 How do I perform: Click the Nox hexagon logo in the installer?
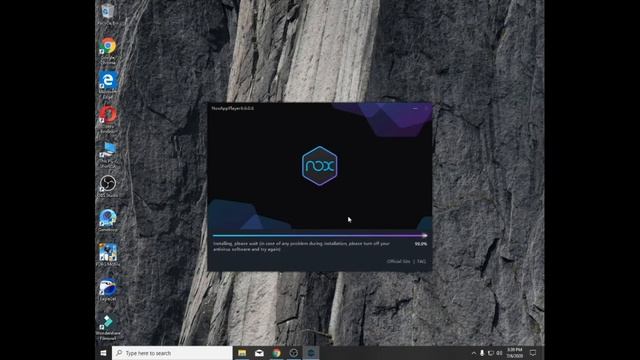click(x=320, y=166)
